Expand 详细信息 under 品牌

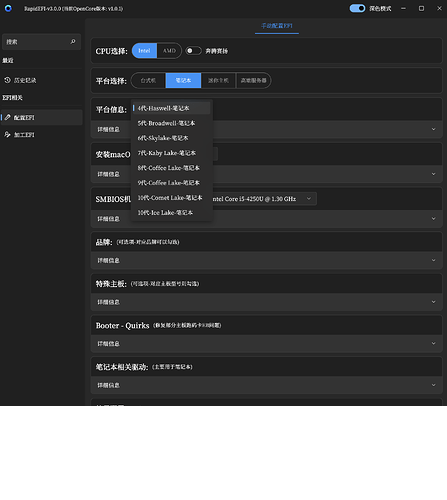click(266, 260)
